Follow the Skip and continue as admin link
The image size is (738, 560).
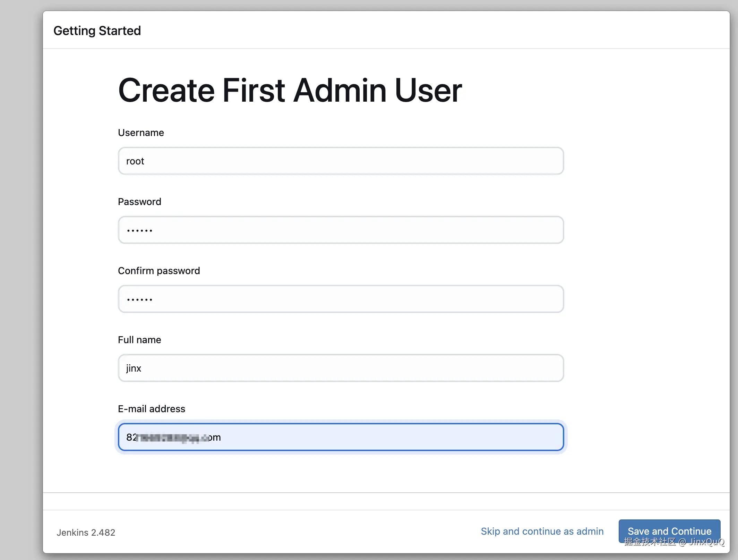click(542, 531)
